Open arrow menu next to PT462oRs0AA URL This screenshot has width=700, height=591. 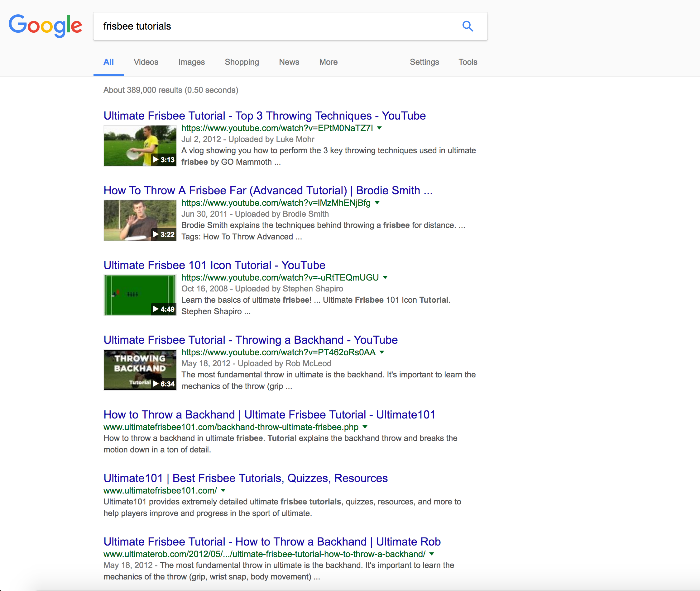382,352
